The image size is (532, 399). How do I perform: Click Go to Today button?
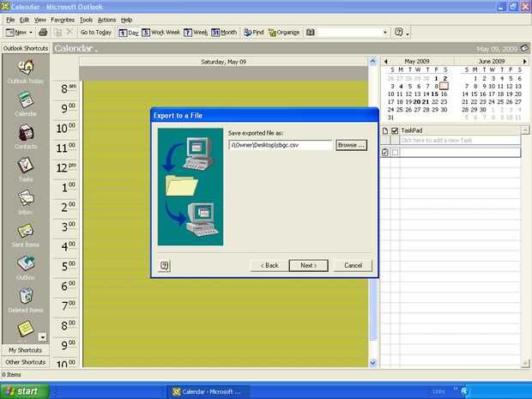click(x=96, y=33)
